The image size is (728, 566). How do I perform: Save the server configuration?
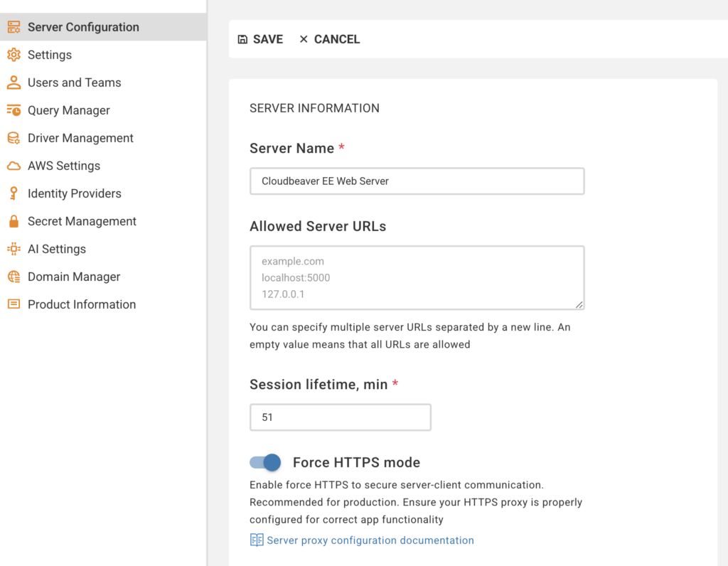pyautogui.click(x=260, y=39)
